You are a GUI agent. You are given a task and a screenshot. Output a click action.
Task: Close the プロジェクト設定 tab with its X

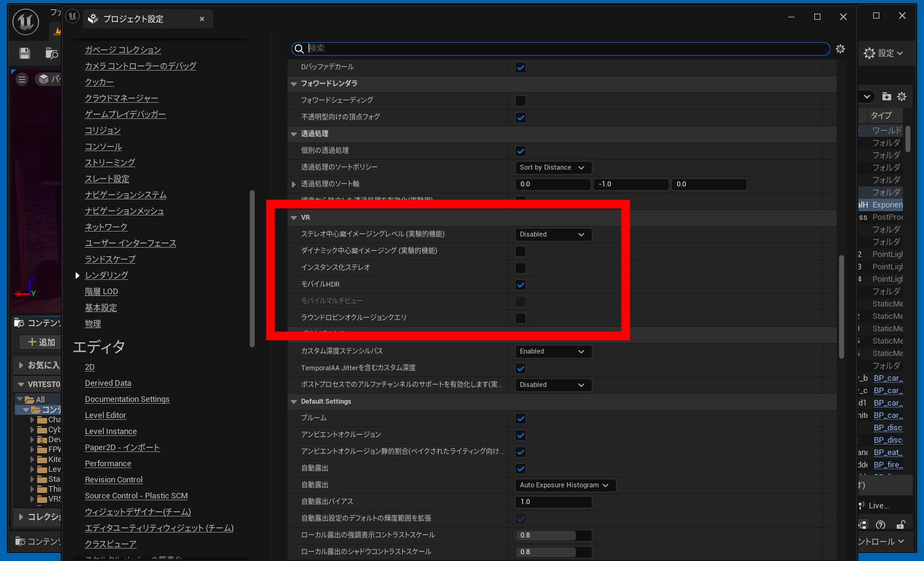[x=202, y=19]
